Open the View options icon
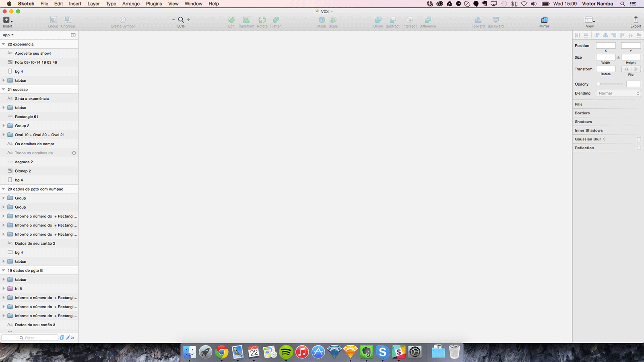This screenshot has width=644, height=362. [590, 20]
